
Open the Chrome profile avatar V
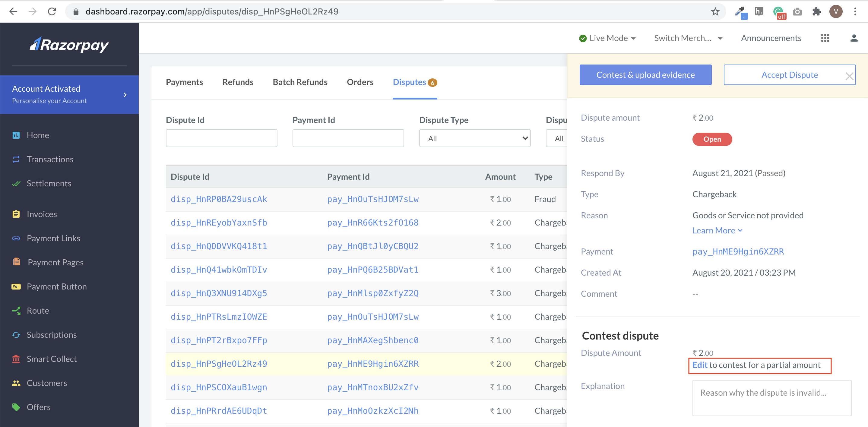point(836,12)
